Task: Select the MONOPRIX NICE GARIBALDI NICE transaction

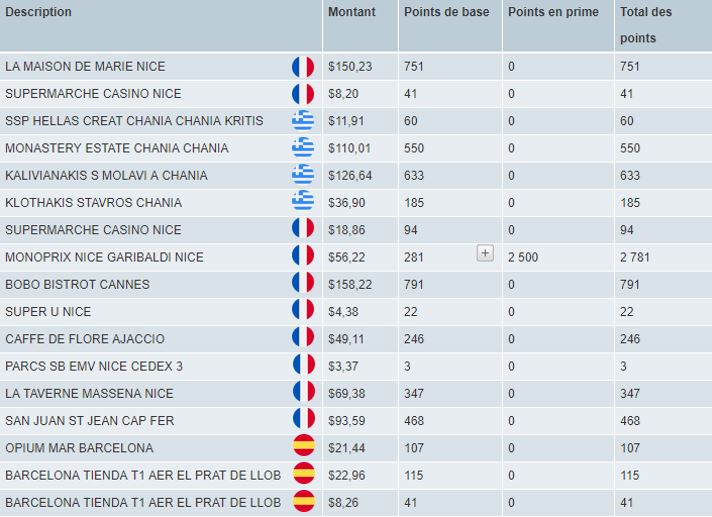Action: 104,257
